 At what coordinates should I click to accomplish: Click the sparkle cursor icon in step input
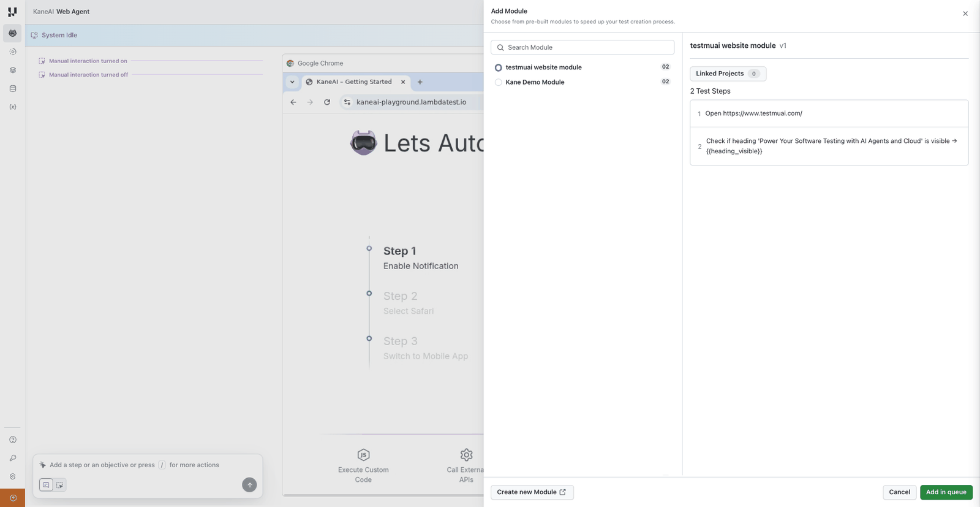[x=42, y=465]
